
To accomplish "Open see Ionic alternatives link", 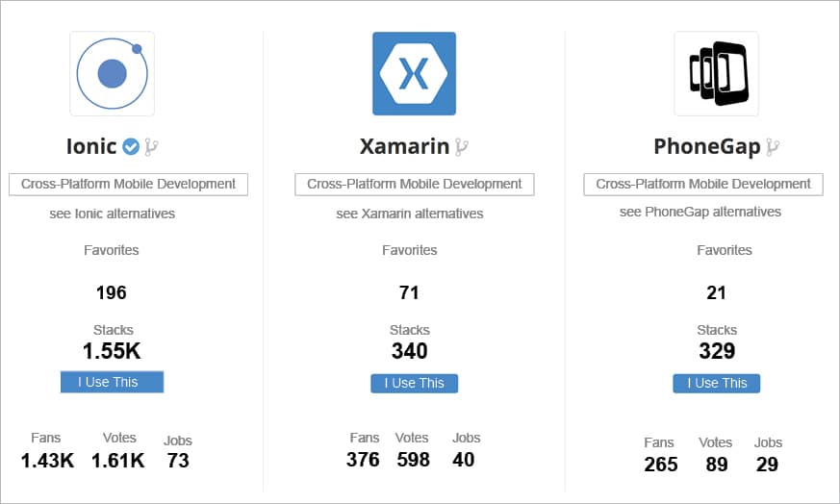I will coord(113,214).
